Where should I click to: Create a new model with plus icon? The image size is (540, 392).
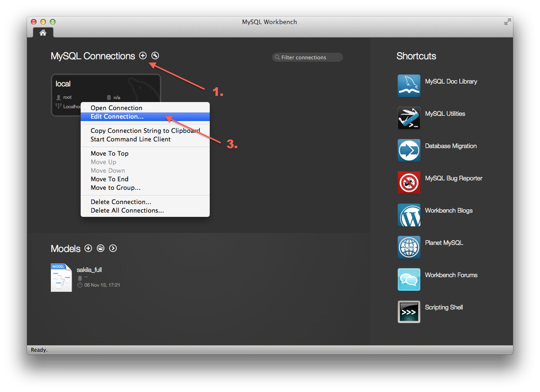coord(88,248)
